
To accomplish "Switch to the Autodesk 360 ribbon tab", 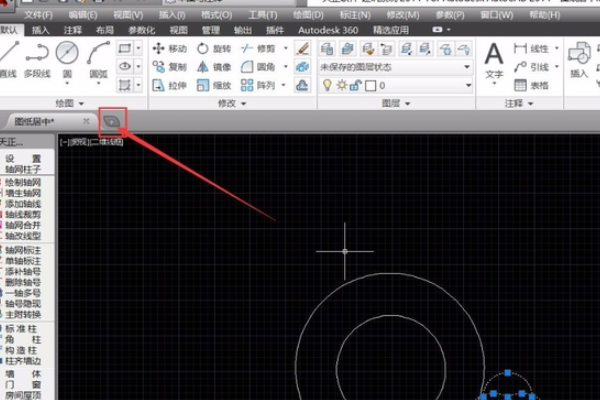I will coord(328,30).
